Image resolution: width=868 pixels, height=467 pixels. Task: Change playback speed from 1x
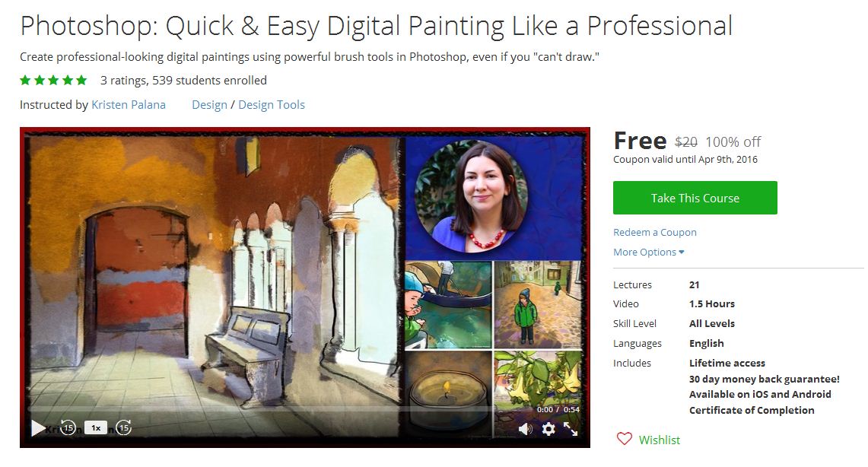pyautogui.click(x=96, y=427)
